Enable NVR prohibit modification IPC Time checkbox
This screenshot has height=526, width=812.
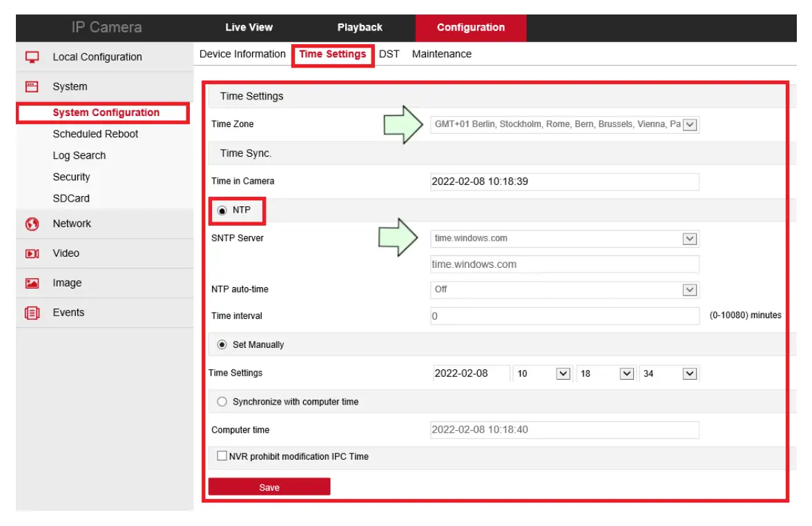(222, 456)
